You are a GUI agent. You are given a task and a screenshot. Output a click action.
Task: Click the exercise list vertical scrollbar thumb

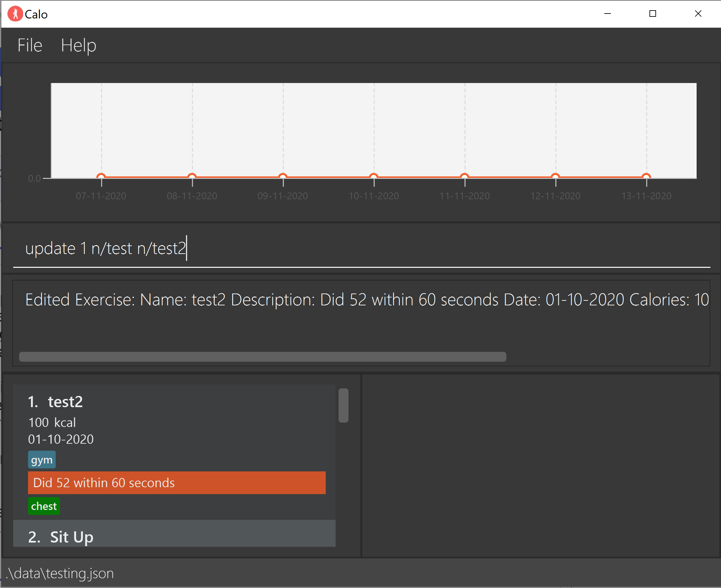344,406
